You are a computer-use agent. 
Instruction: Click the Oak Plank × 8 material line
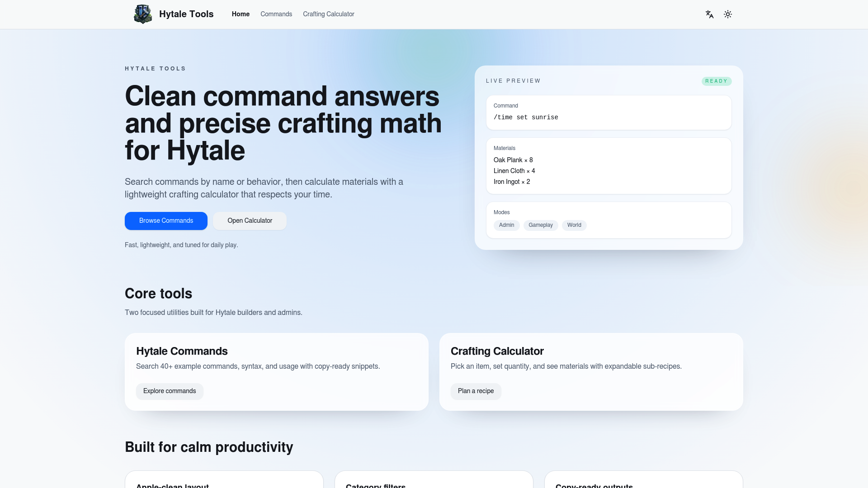(513, 160)
